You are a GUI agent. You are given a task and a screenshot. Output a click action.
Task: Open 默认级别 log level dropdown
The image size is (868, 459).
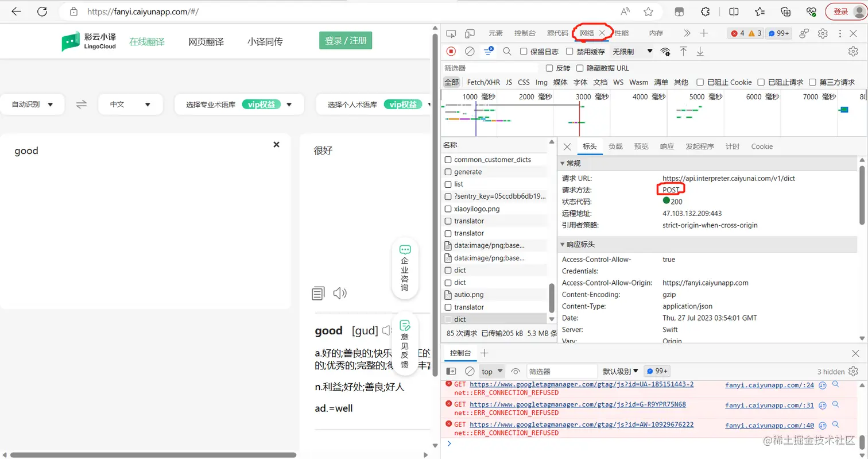click(x=621, y=371)
